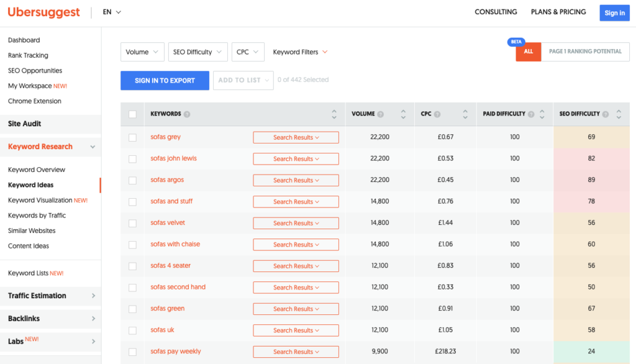Image resolution: width=636 pixels, height=364 pixels.
Task: Open the SEO Difficulty filter dropdown
Action: tap(198, 52)
